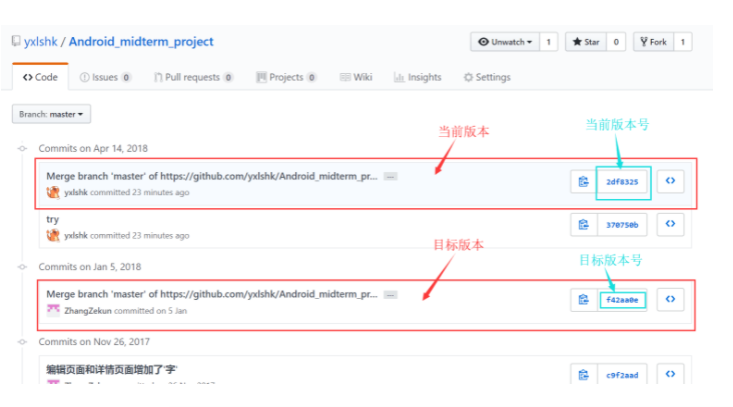Expand first merge commit message ellipsis

click(390, 176)
